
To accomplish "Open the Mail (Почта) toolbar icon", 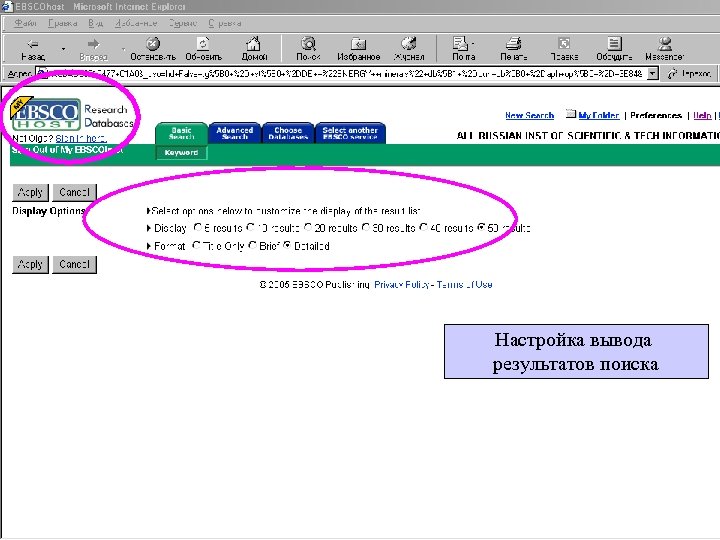I will [x=461, y=44].
